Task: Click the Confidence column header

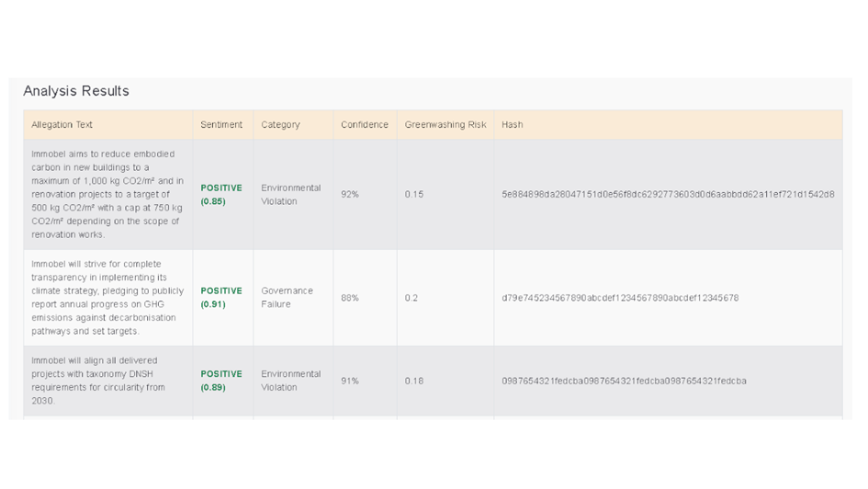Action: [365, 125]
